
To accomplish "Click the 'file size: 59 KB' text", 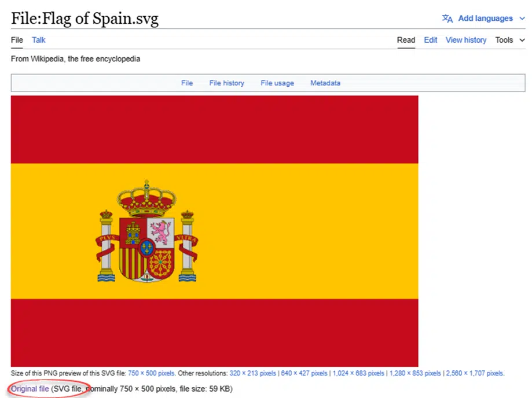I will (204, 389).
